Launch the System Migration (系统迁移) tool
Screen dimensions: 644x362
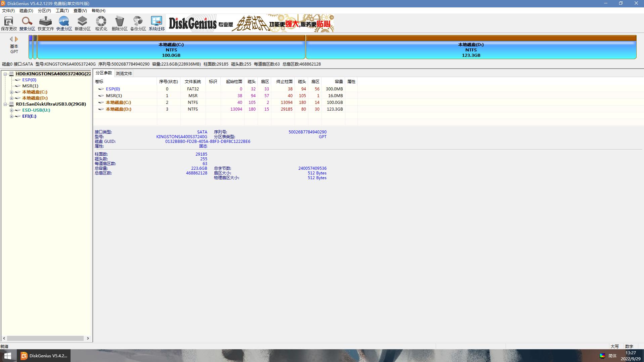point(157,23)
